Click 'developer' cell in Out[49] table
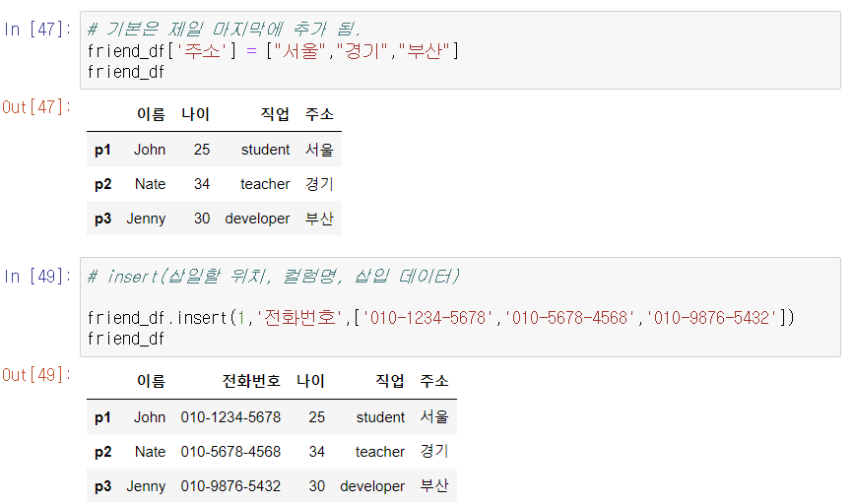The height and width of the screenshot is (504, 854). (372, 486)
